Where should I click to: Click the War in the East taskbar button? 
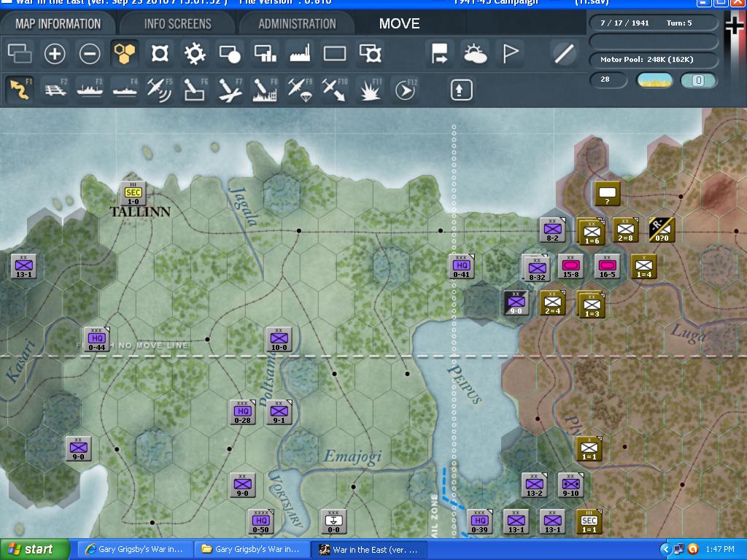(369, 550)
